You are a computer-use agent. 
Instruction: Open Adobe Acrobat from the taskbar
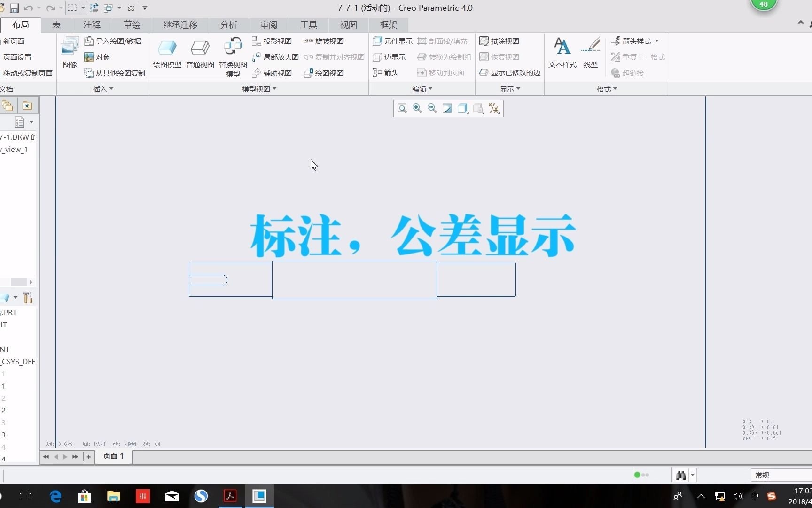coord(230,496)
